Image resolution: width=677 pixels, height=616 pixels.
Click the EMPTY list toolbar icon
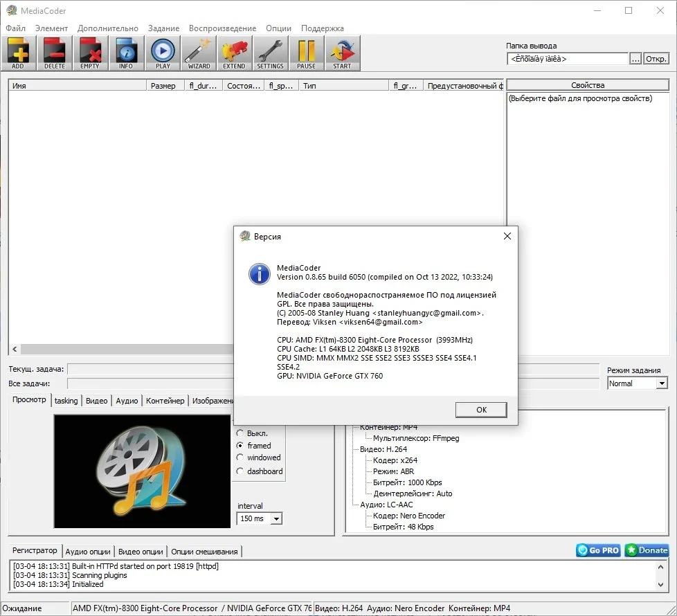pyautogui.click(x=90, y=53)
